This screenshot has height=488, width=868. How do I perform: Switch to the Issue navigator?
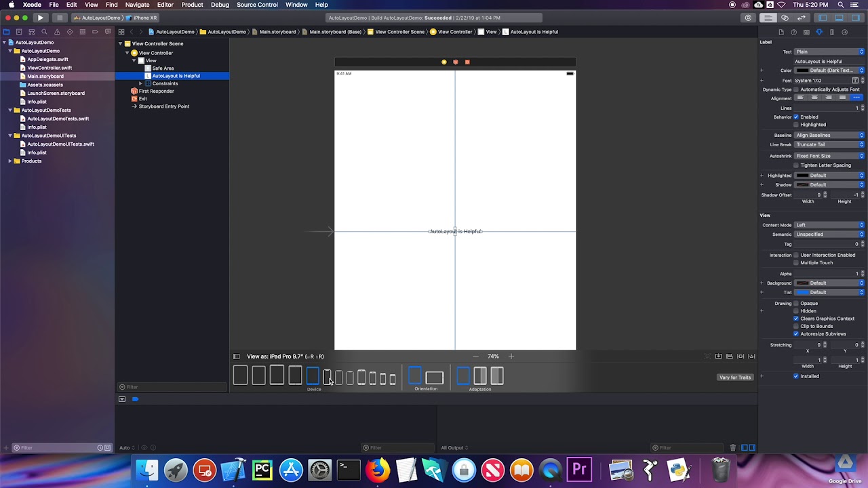click(57, 32)
